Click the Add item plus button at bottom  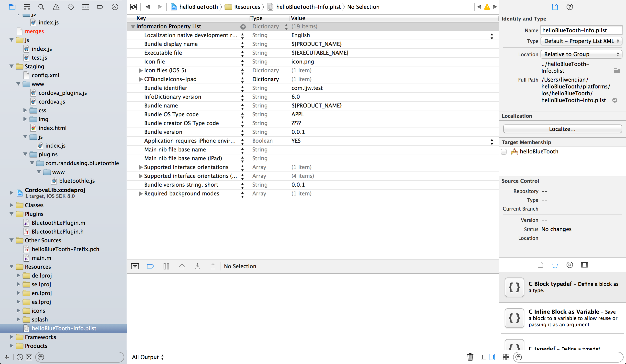(7, 357)
